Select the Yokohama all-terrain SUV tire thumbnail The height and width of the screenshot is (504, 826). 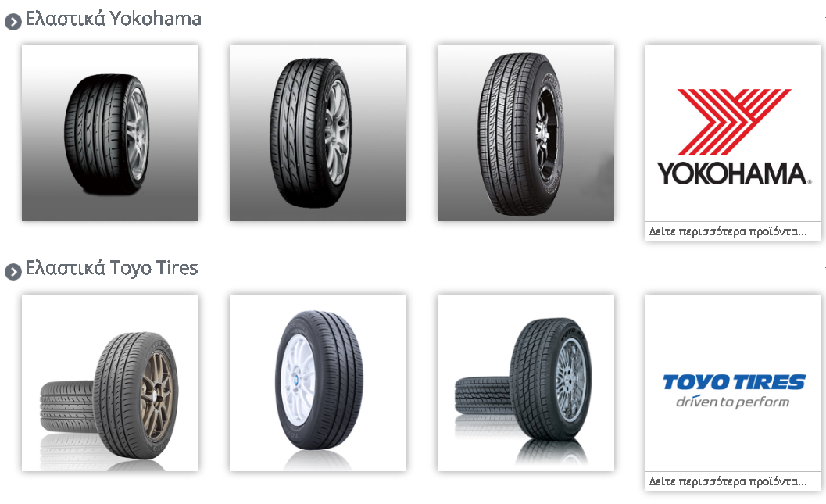point(526,133)
